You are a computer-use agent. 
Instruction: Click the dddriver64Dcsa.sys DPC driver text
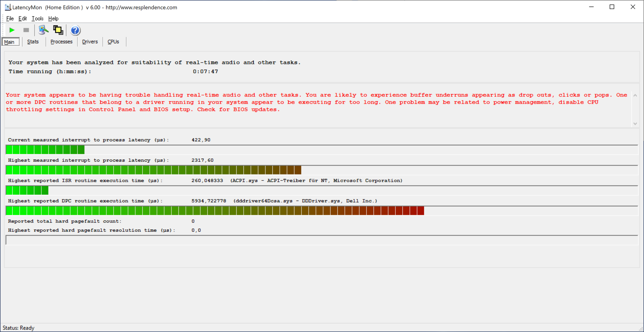click(305, 201)
